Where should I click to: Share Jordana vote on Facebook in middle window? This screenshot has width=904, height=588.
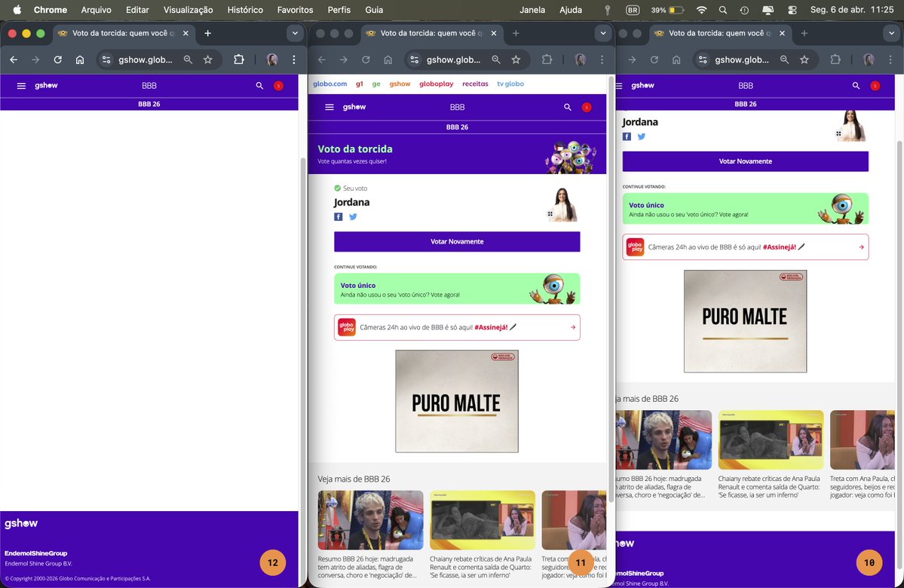coord(339,217)
